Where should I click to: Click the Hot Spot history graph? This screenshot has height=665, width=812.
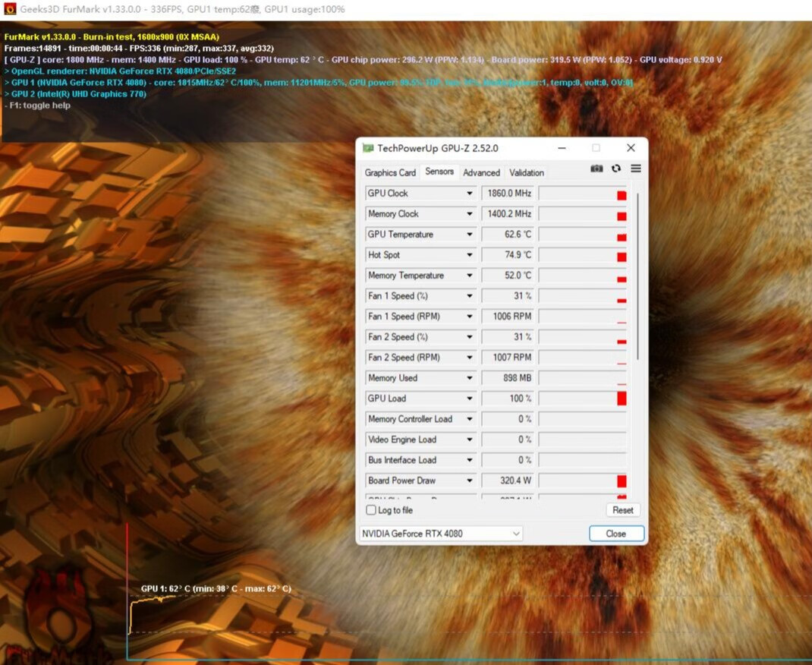583,255
